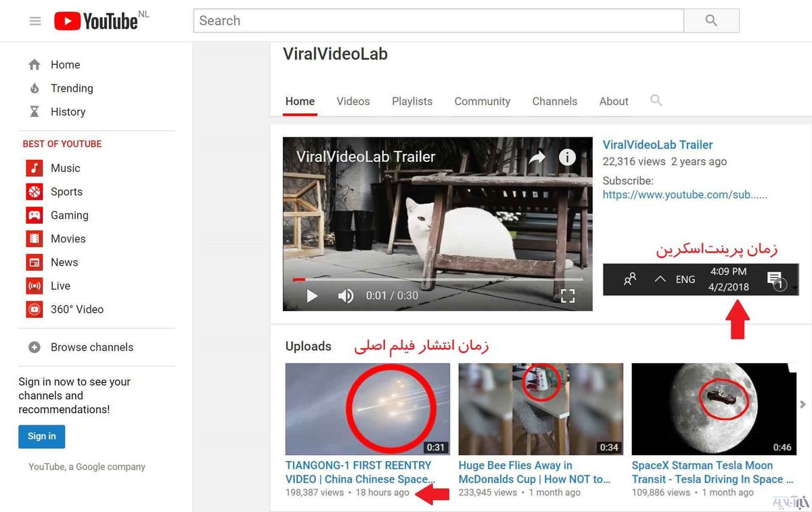Viewport: 812px width, 512px height.
Task: Search within channel using magnifier icon
Action: (x=656, y=100)
